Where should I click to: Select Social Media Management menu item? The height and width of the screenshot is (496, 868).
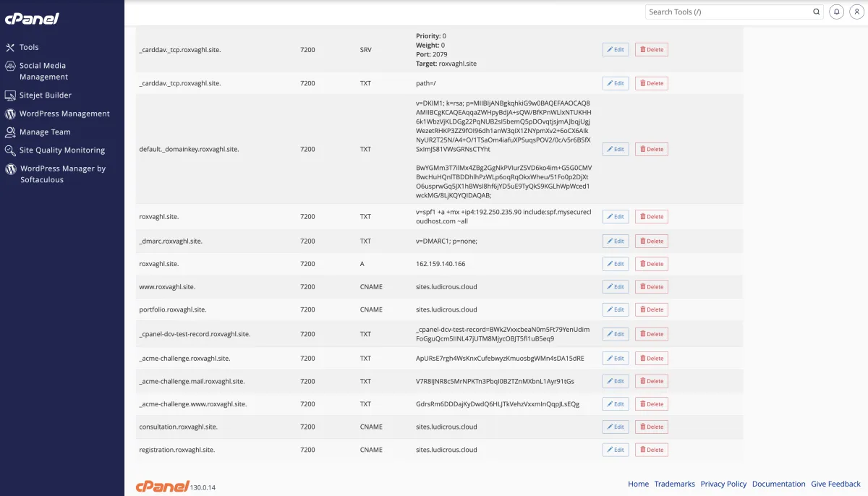tap(43, 71)
